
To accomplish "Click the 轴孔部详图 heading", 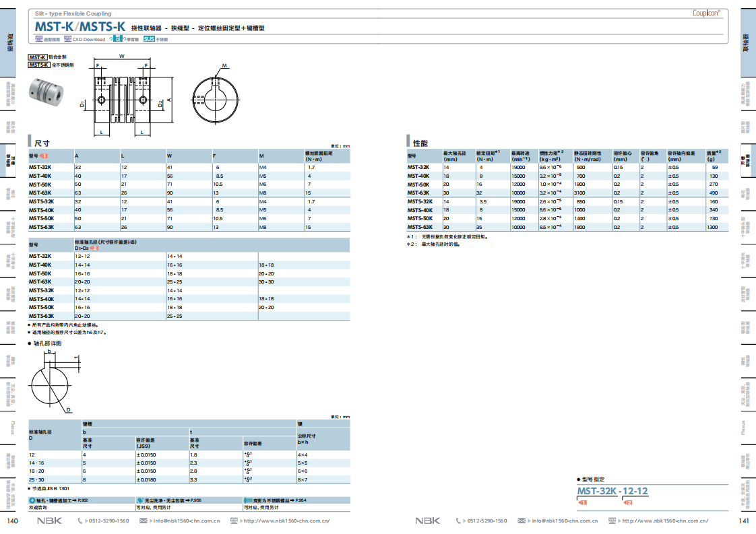I will coord(47,343).
